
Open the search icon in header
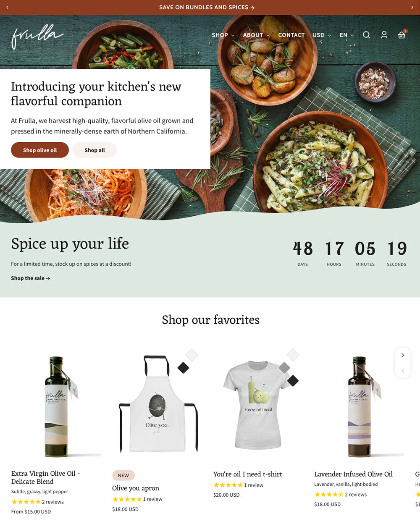[366, 35]
